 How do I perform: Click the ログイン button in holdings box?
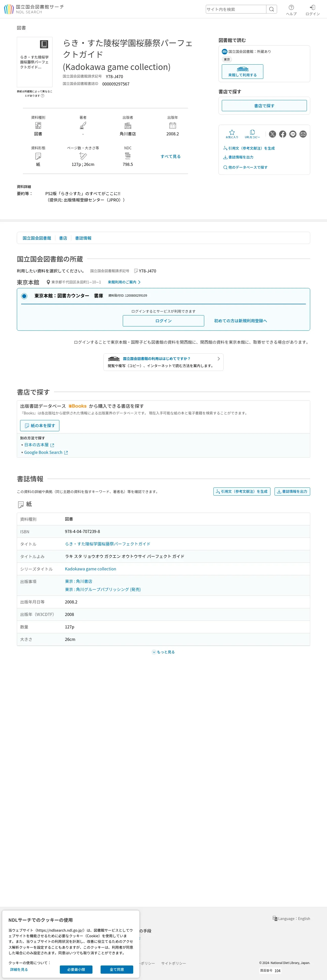[x=163, y=321]
